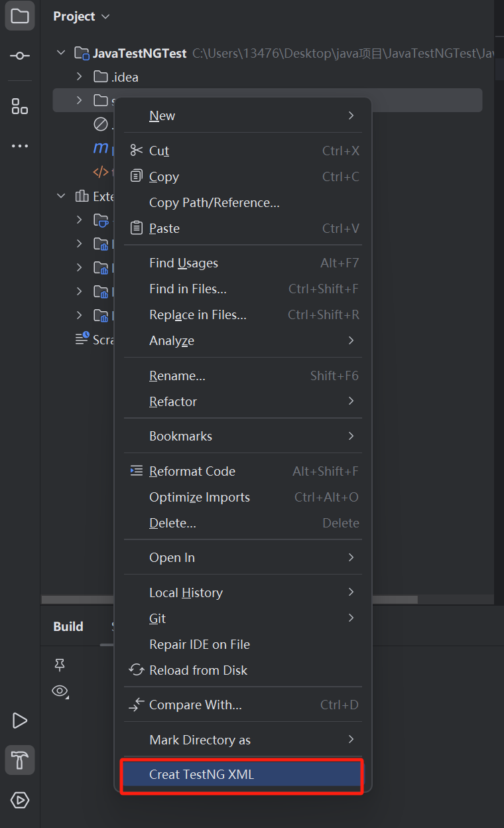The image size is (504, 828).
Task: Click the .idea folder icon
Action: coord(101,77)
